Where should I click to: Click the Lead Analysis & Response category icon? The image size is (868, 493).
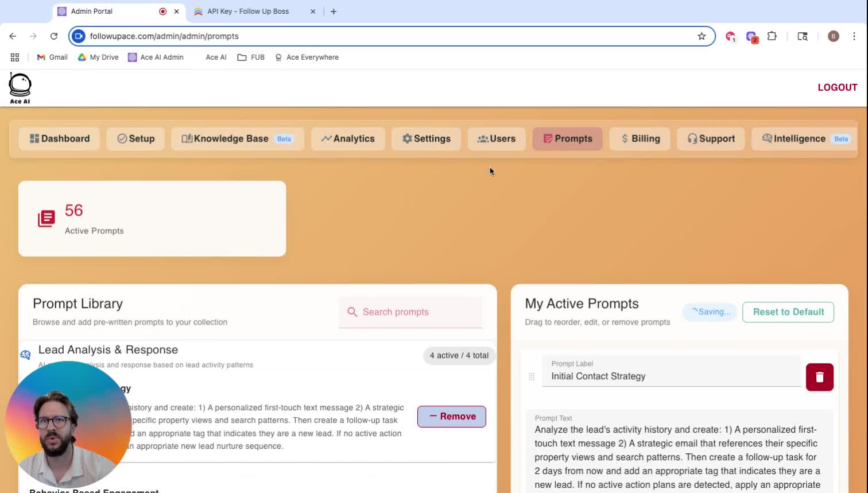25,355
